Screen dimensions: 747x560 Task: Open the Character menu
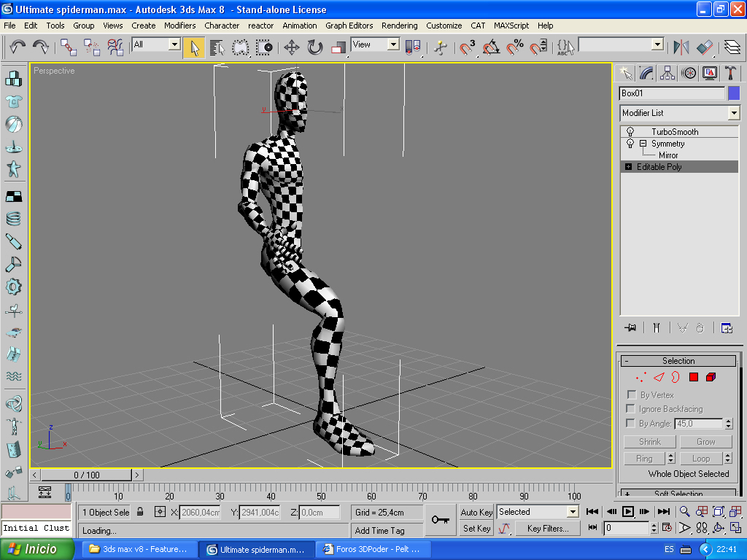tap(222, 26)
